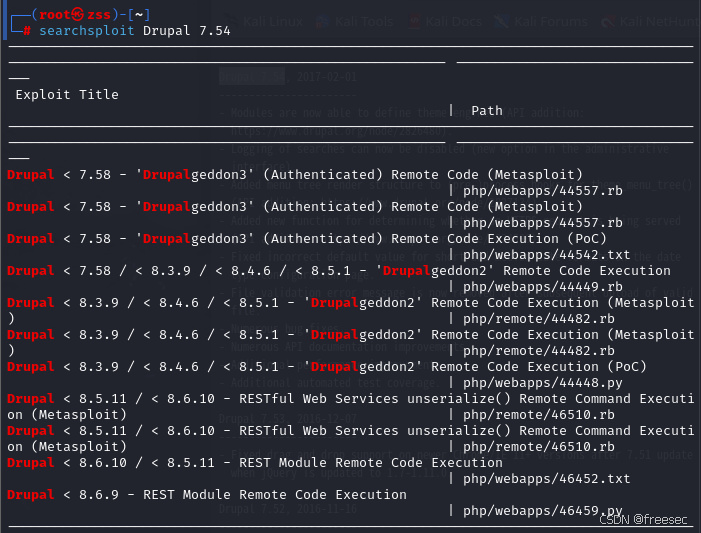Image resolution: width=701 pixels, height=533 pixels.
Task: Open Kali Forums bookmark in background browser
Action: (541, 21)
